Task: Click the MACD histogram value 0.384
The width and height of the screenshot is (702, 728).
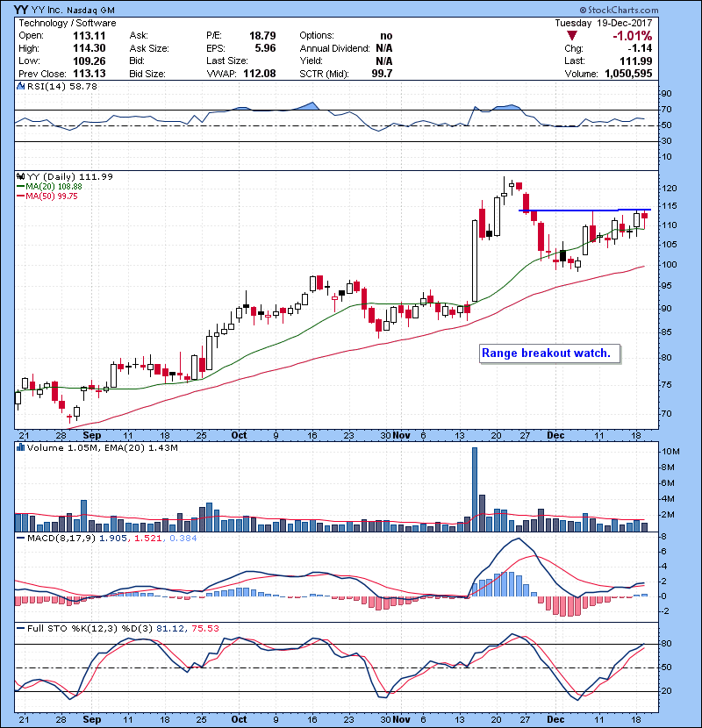Action: [x=183, y=539]
